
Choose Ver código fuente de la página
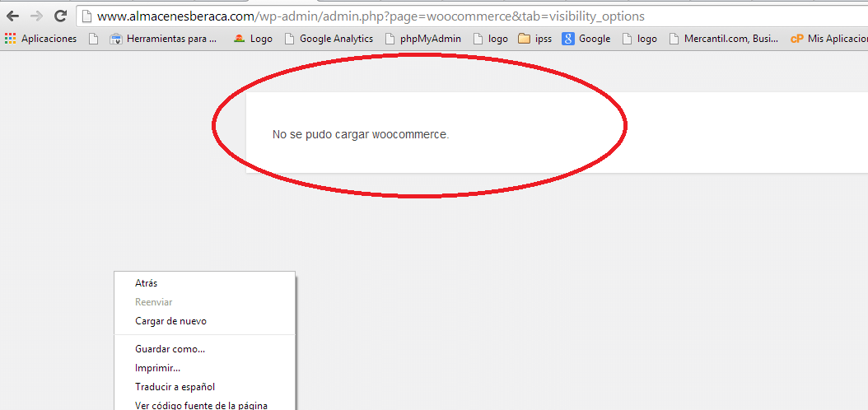click(204, 405)
